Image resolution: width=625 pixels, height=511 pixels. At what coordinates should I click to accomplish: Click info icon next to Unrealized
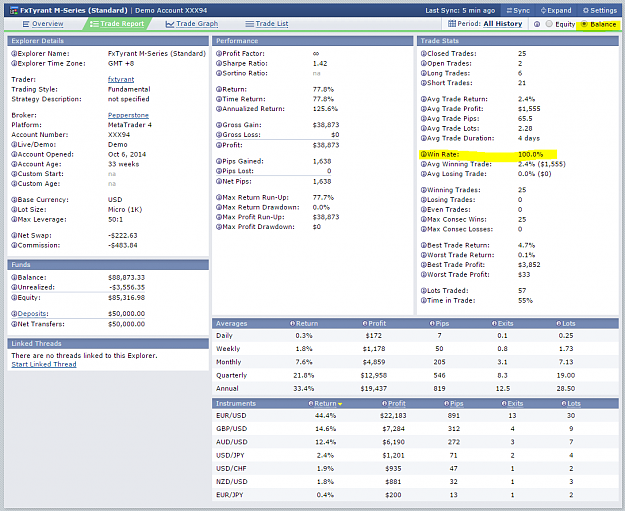click(14, 287)
